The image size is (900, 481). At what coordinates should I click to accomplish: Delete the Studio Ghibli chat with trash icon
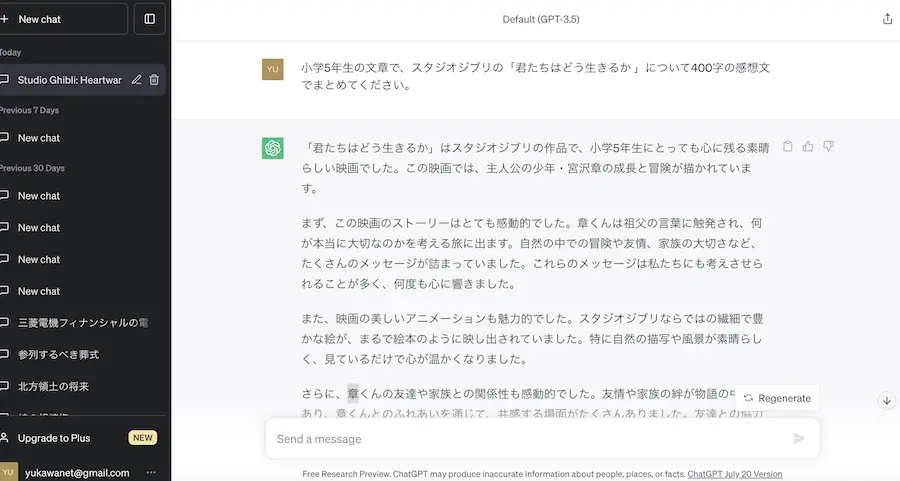pyautogui.click(x=154, y=80)
